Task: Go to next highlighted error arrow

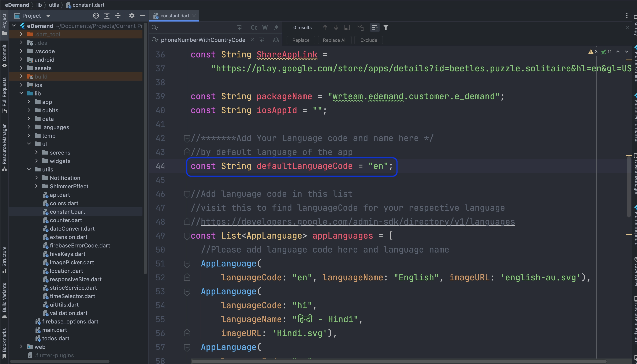Action: point(627,52)
